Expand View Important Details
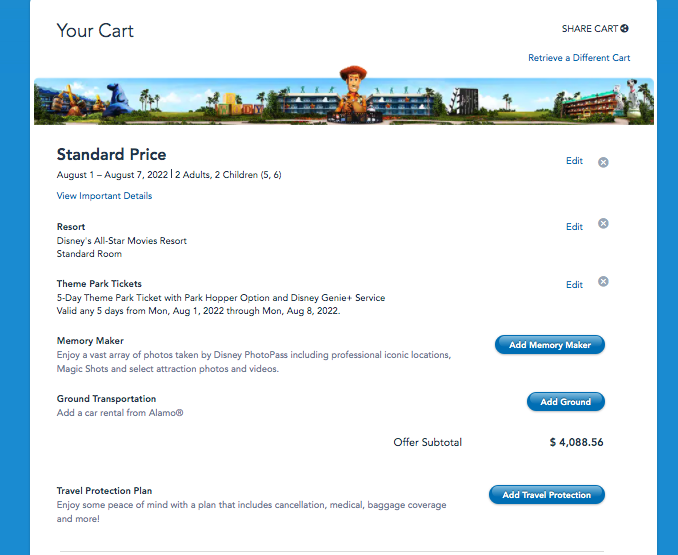Viewport: 678px width, 555px height. coord(104,196)
